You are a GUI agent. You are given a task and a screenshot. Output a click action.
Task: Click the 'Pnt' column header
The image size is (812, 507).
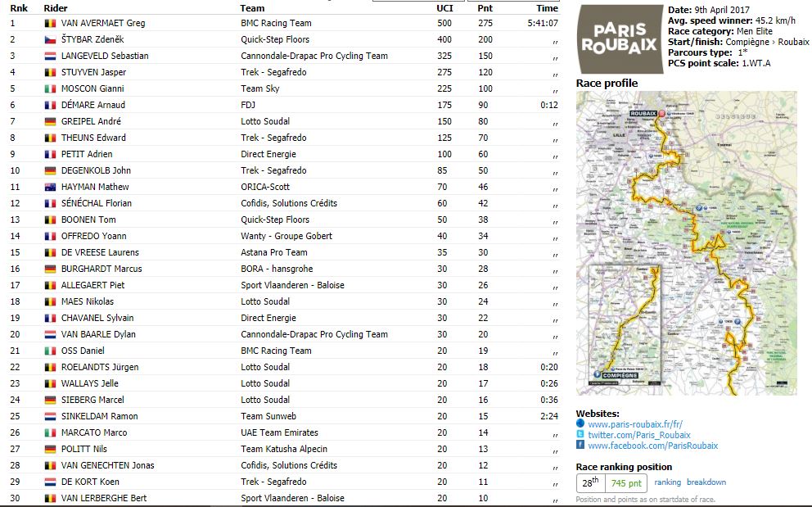[485, 8]
